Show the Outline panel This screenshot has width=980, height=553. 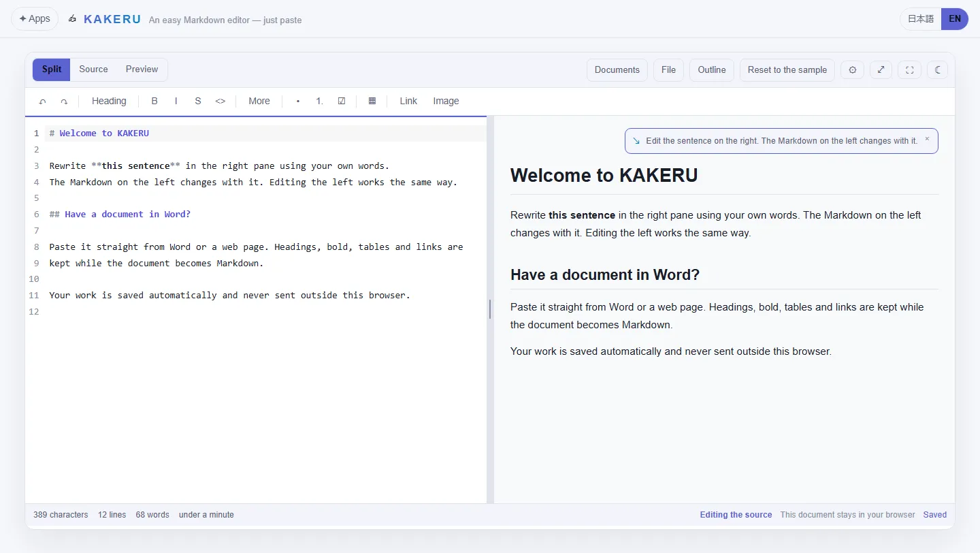[712, 69]
